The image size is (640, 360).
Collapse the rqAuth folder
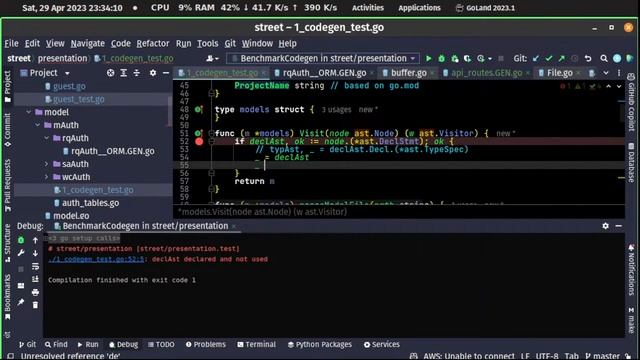click(x=47, y=138)
